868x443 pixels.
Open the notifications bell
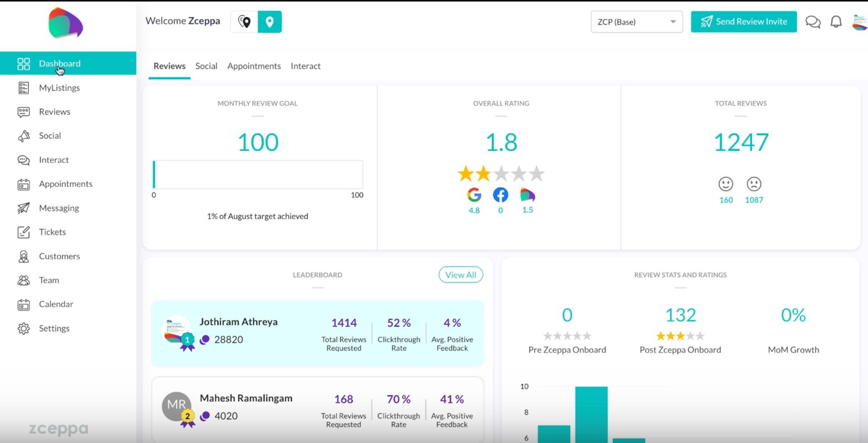(836, 22)
